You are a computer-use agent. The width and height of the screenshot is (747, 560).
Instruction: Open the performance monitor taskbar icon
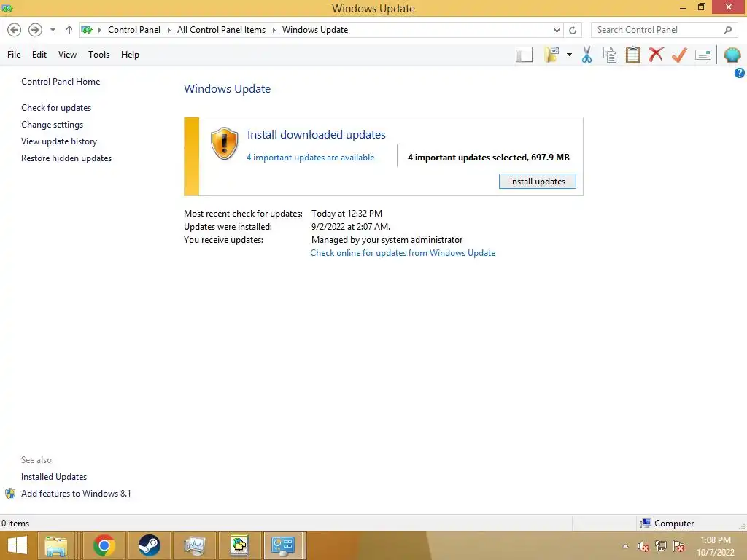194,545
